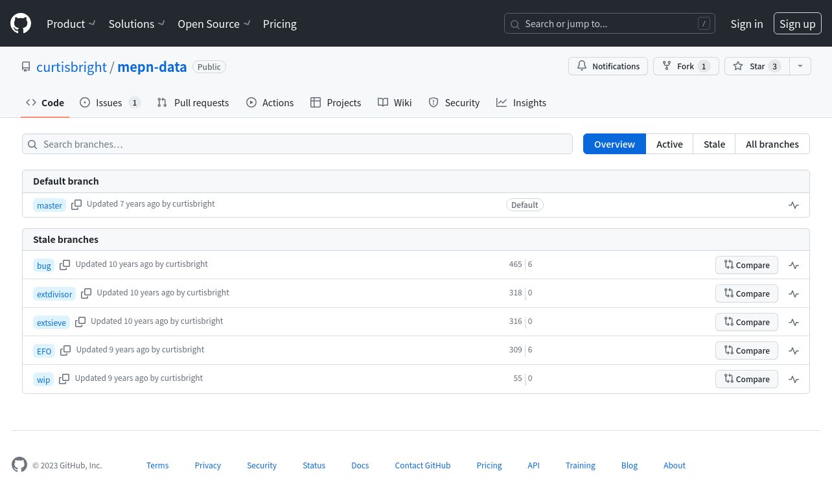Copy the extdivisor branch name
The width and height of the screenshot is (832, 504).
86,293
